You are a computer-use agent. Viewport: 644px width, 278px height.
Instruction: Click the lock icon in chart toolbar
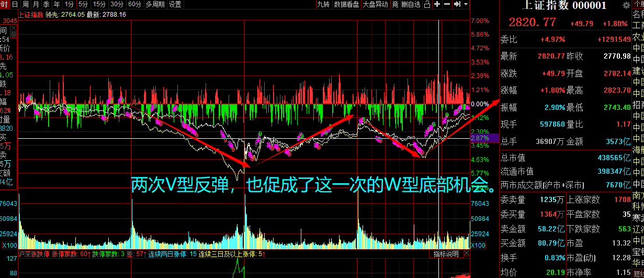tap(427, 4)
